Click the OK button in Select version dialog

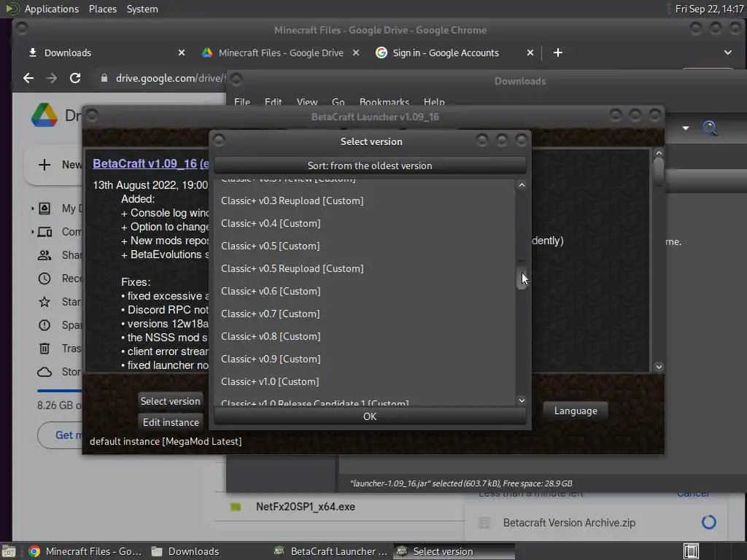click(370, 416)
